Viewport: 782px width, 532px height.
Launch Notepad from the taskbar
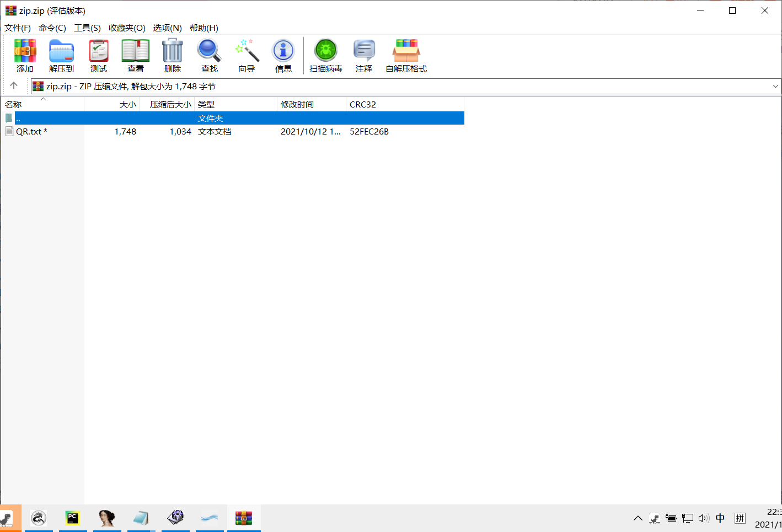pos(141,518)
